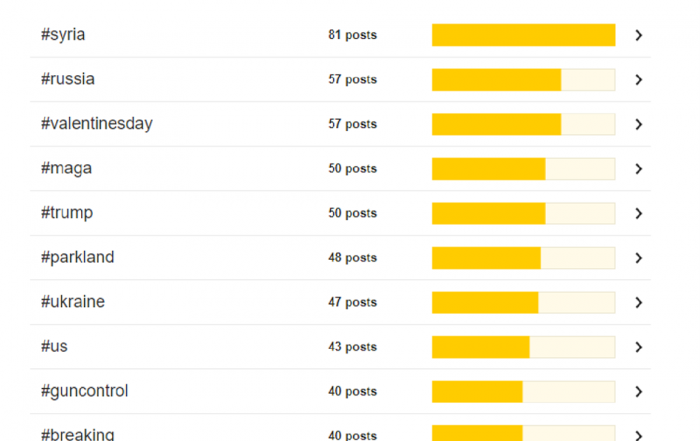Expand the #ukraine row chevron
700x441 pixels.
tap(639, 303)
